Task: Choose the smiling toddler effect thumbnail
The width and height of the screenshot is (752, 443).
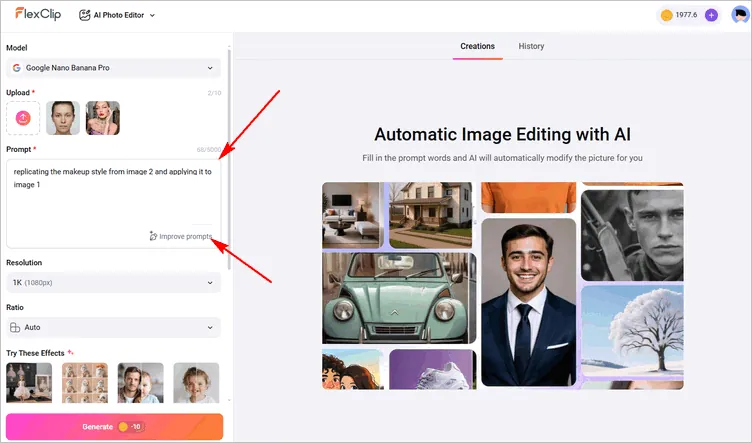Action: 196,383
